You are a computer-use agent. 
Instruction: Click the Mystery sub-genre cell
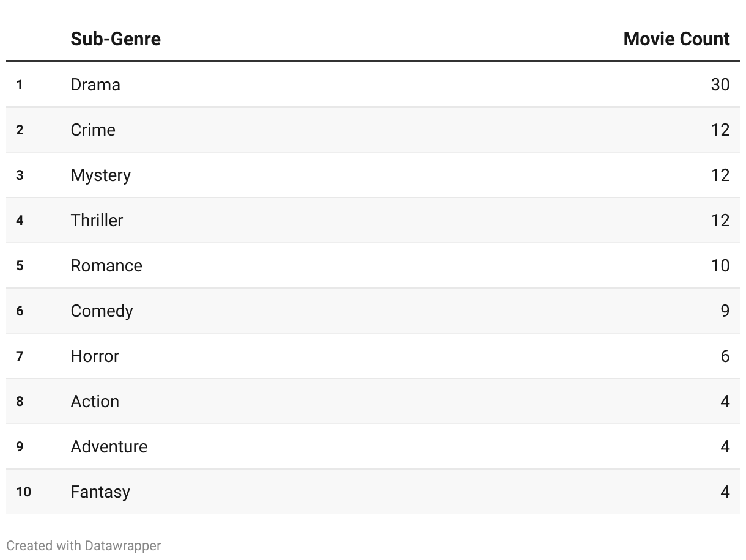pyautogui.click(x=101, y=175)
